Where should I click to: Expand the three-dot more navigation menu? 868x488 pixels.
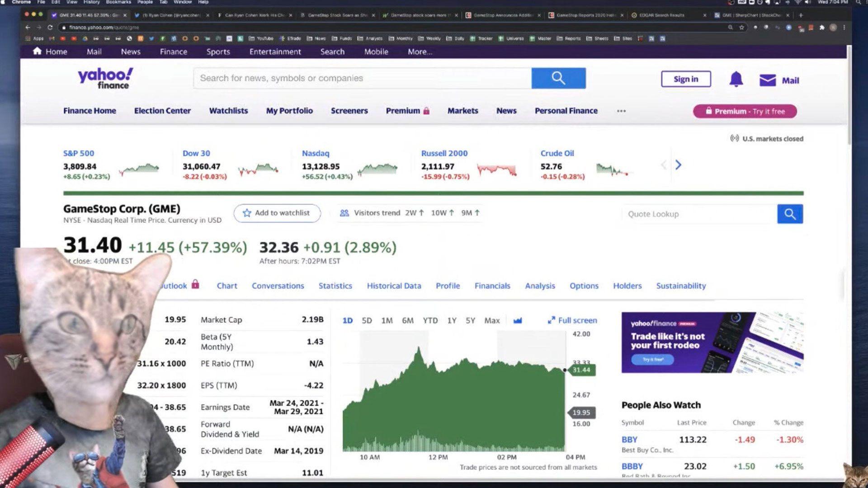621,111
